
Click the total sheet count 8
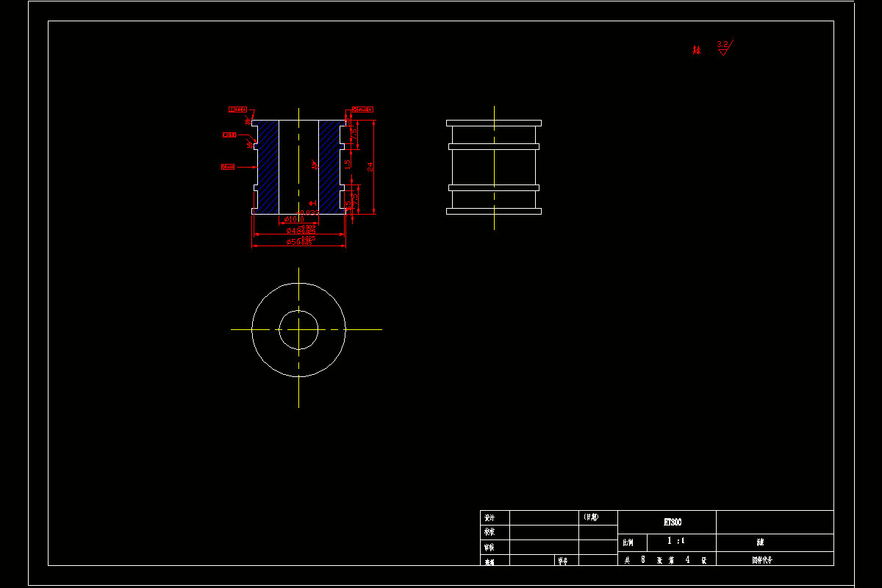643,559
